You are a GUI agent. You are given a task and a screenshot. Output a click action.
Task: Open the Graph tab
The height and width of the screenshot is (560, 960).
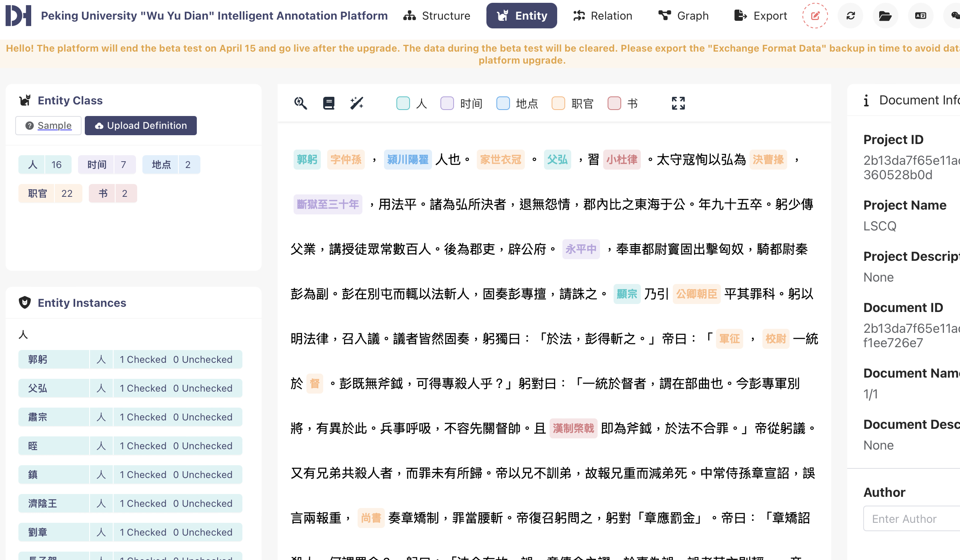click(x=684, y=16)
